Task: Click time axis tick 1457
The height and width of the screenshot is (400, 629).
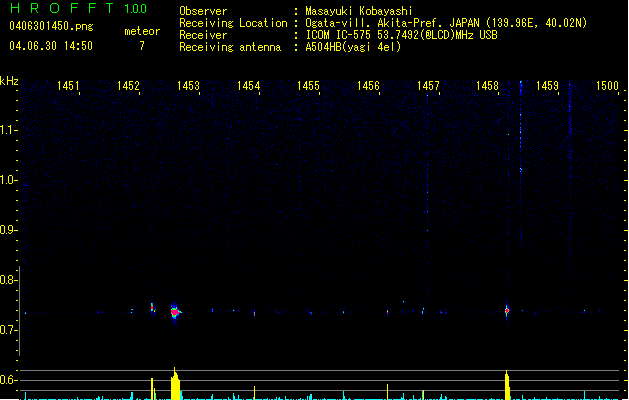Action: click(428, 86)
